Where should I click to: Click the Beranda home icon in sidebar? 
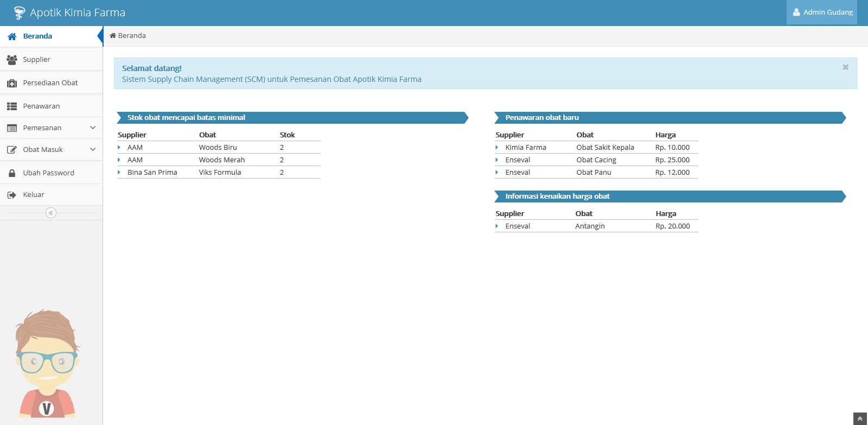pos(12,36)
